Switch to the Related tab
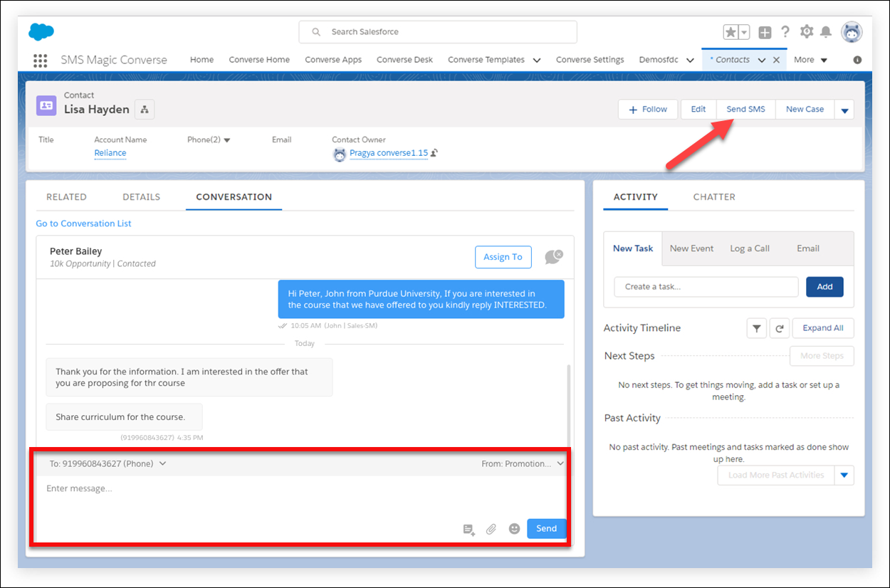Image resolution: width=890 pixels, height=588 pixels. click(x=66, y=197)
